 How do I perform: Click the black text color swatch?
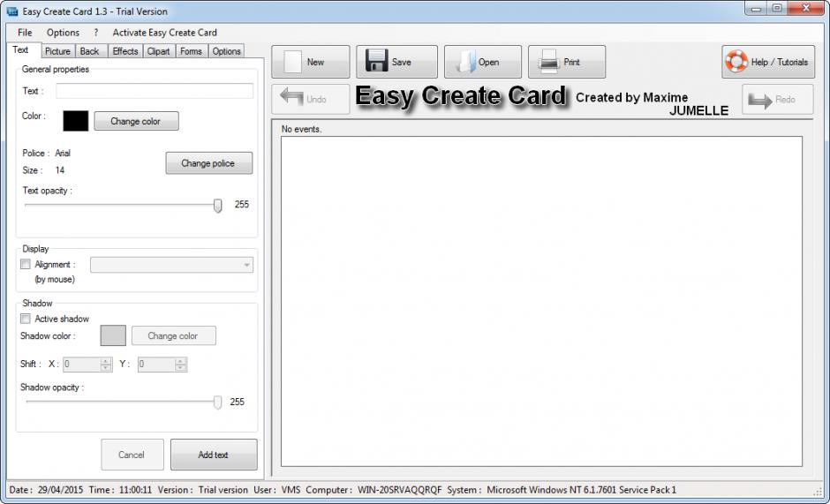(x=76, y=121)
